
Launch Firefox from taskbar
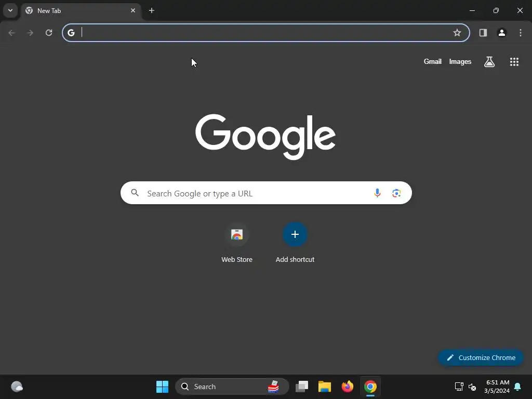[347, 387]
